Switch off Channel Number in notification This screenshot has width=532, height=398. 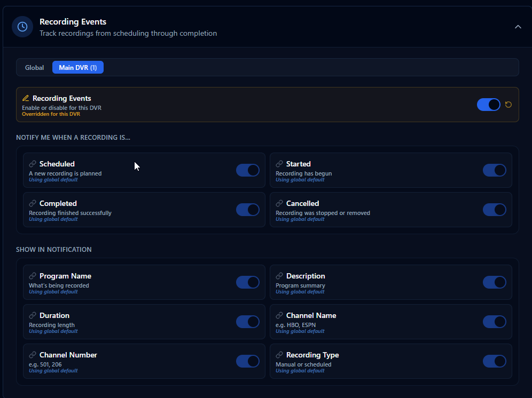pos(248,361)
